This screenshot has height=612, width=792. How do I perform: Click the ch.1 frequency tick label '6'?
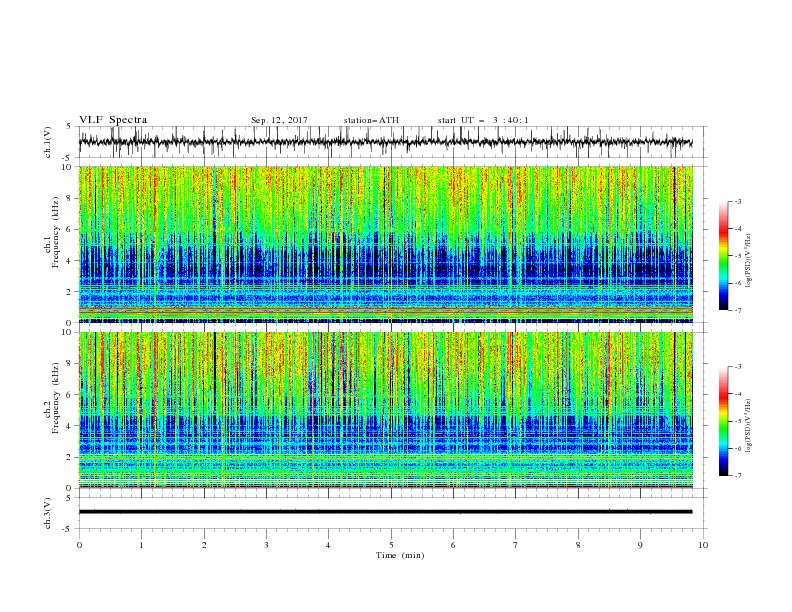(70, 229)
